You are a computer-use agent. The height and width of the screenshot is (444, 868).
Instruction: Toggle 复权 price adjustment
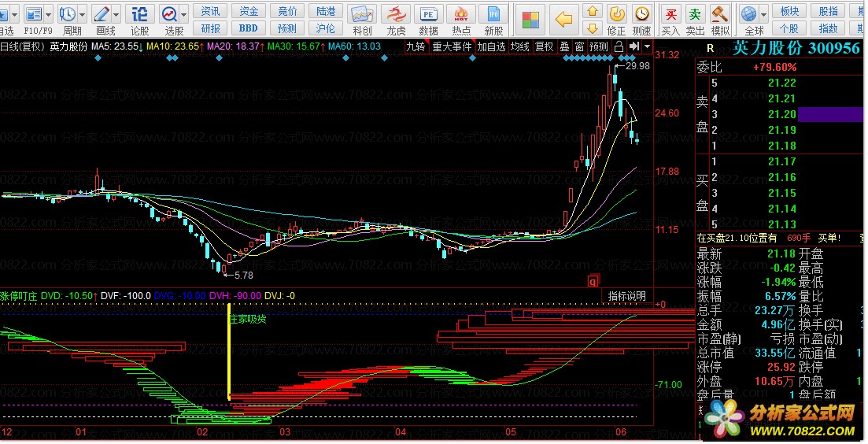click(544, 47)
